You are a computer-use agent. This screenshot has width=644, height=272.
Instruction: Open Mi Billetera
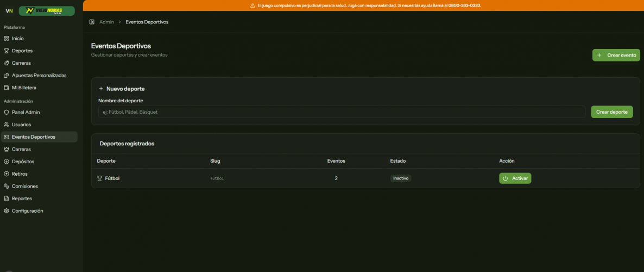click(39, 88)
